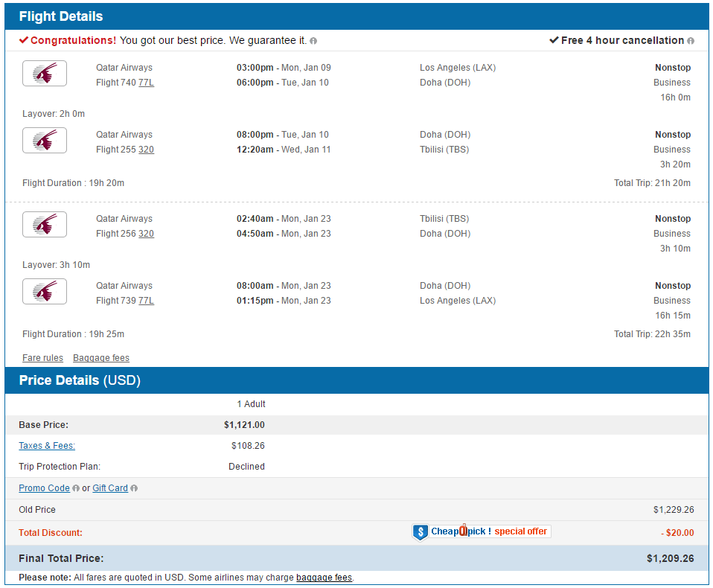Open the free cancellation info icon
The width and height of the screenshot is (713, 588).
691,41
